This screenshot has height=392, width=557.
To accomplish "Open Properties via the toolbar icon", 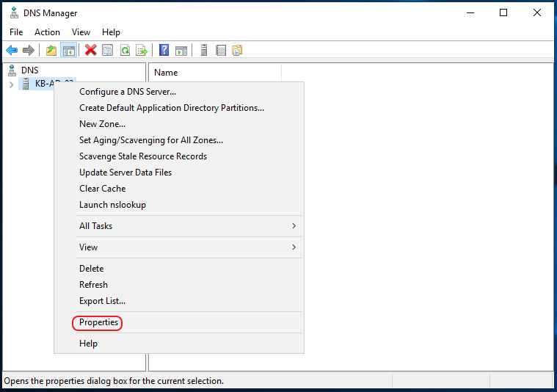I will click(x=108, y=50).
